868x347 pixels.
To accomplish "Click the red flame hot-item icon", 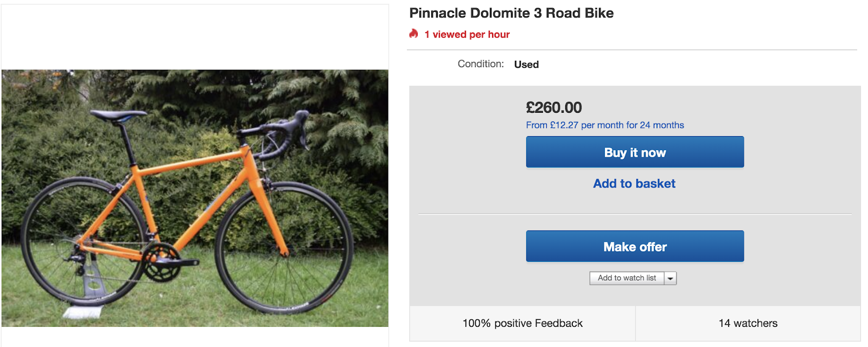I will 413,34.
